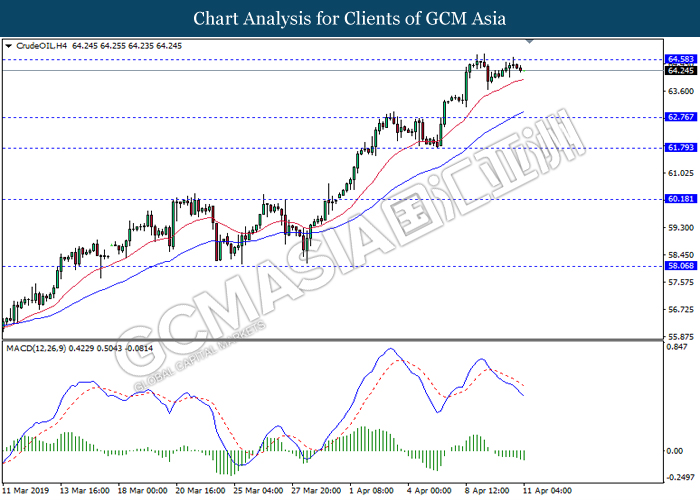Click the 63.600 price scale value
The height and width of the screenshot is (500, 700).
click(681, 91)
